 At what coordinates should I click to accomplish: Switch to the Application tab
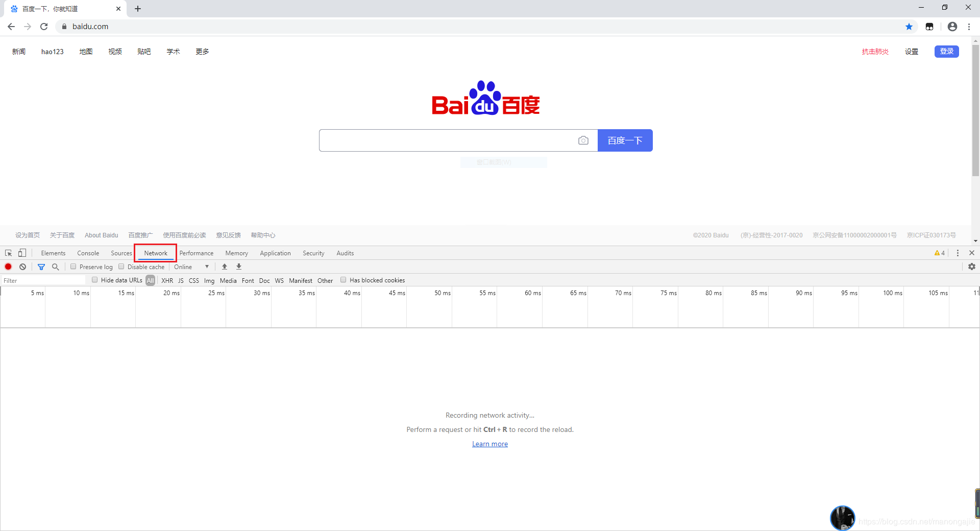[x=275, y=253]
